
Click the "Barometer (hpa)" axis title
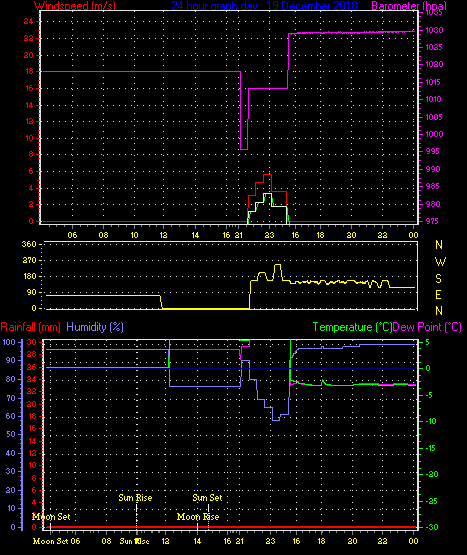[409, 6]
